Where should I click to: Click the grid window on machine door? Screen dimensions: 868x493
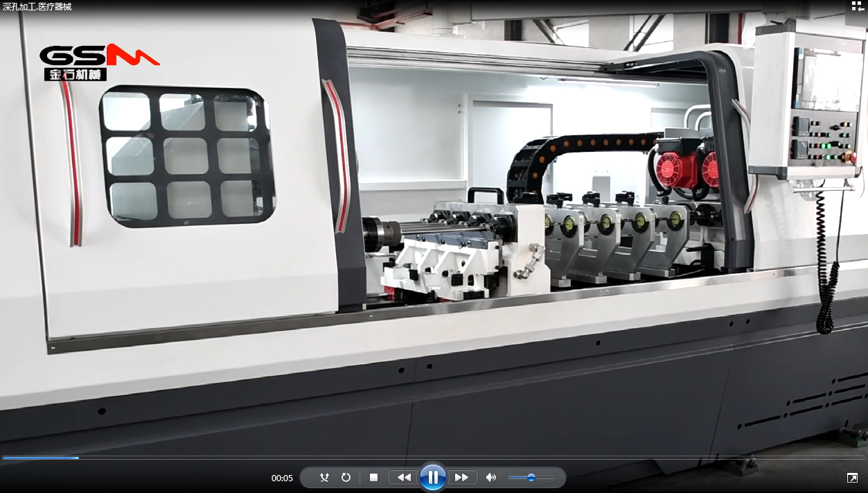pyautogui.click(x=187, y=155)
